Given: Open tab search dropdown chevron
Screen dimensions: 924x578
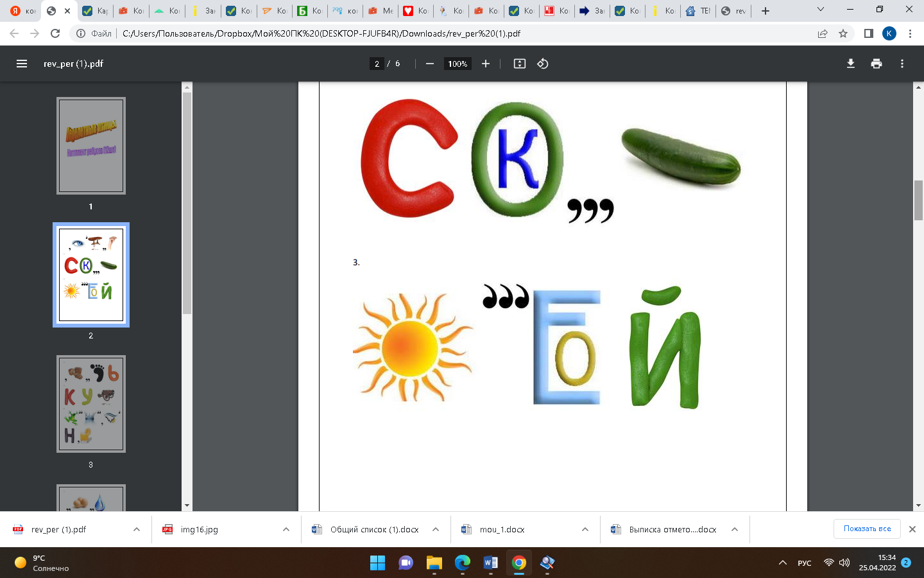Looking at the screenshot, I should coord(821,10).
